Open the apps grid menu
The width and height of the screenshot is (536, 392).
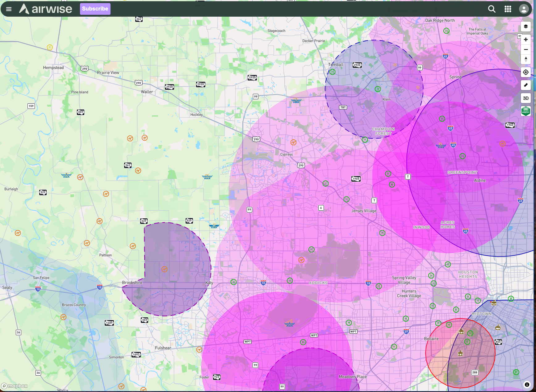pyautogui.click(x=508, y=9)
